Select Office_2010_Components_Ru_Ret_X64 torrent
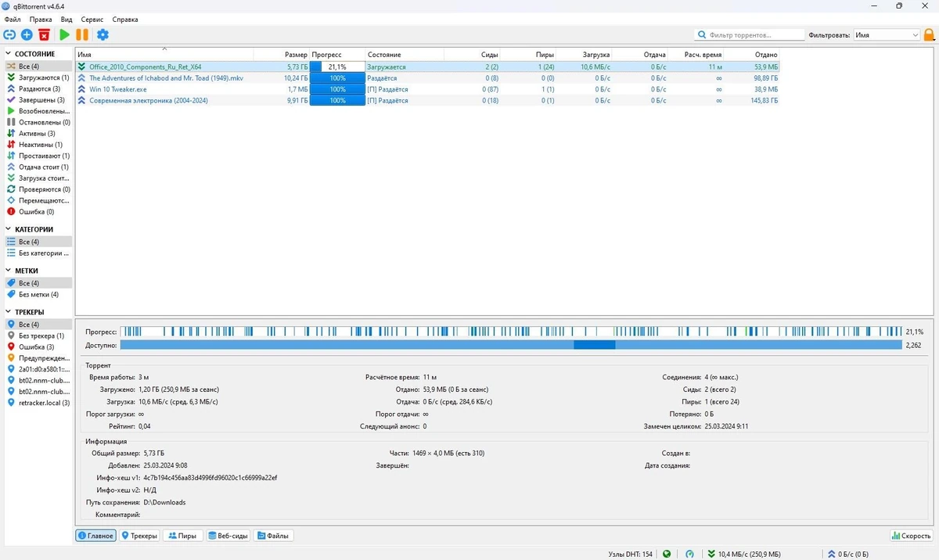 click(x=427, y=66)
